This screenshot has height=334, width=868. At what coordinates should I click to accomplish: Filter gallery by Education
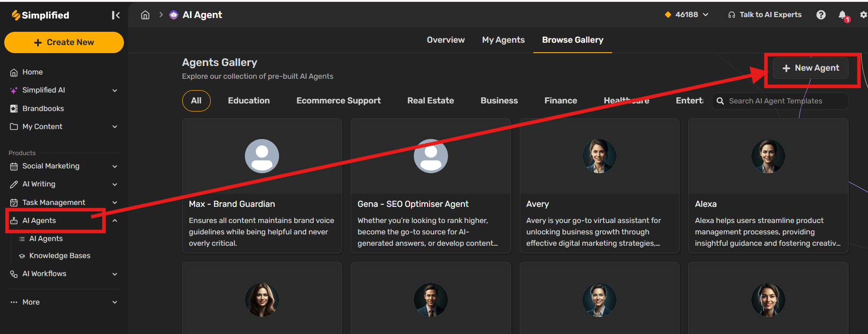coord(249,101)
